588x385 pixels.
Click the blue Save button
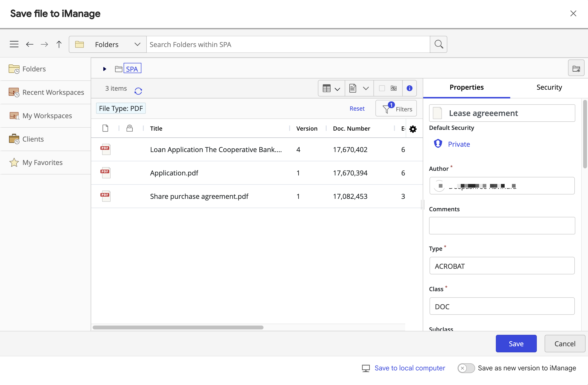[516, 344]
